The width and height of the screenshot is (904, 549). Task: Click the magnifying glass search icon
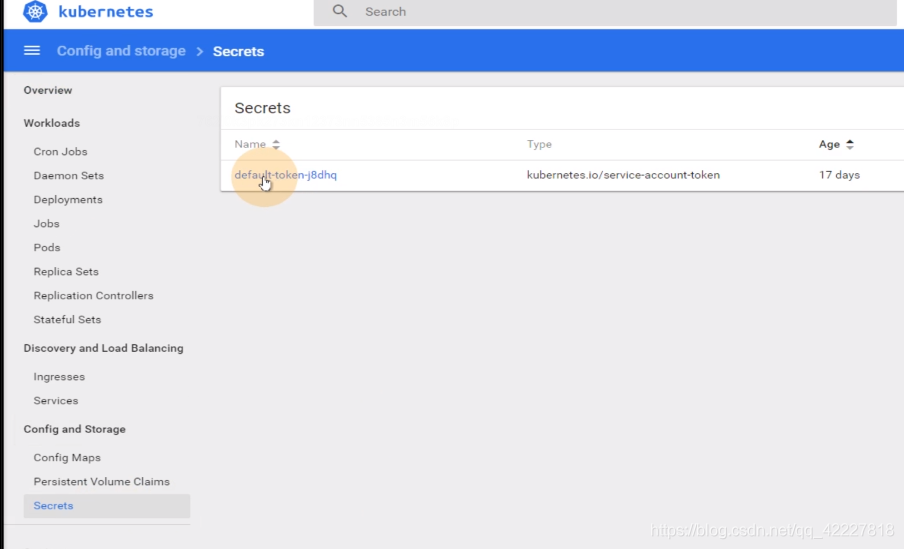[340, 11]
